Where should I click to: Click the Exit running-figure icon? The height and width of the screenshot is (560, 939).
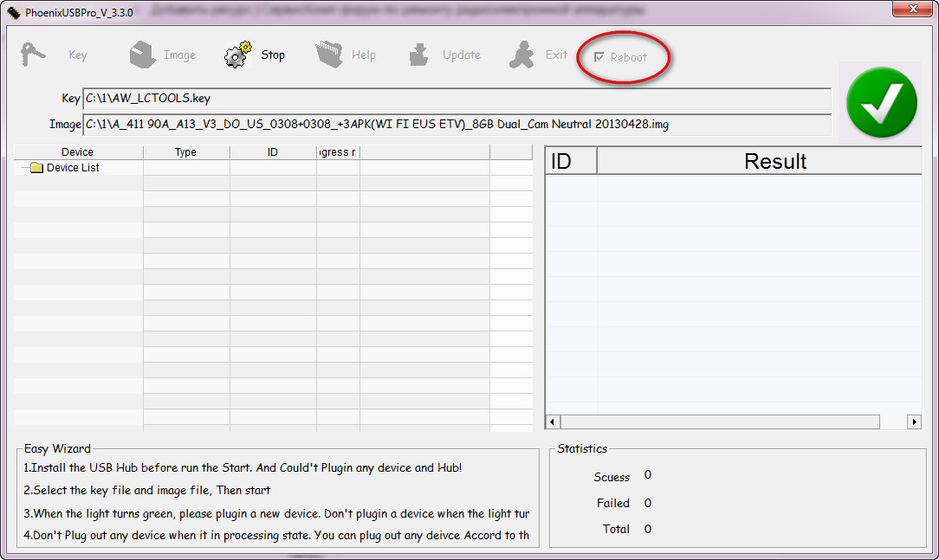point(521,55)
